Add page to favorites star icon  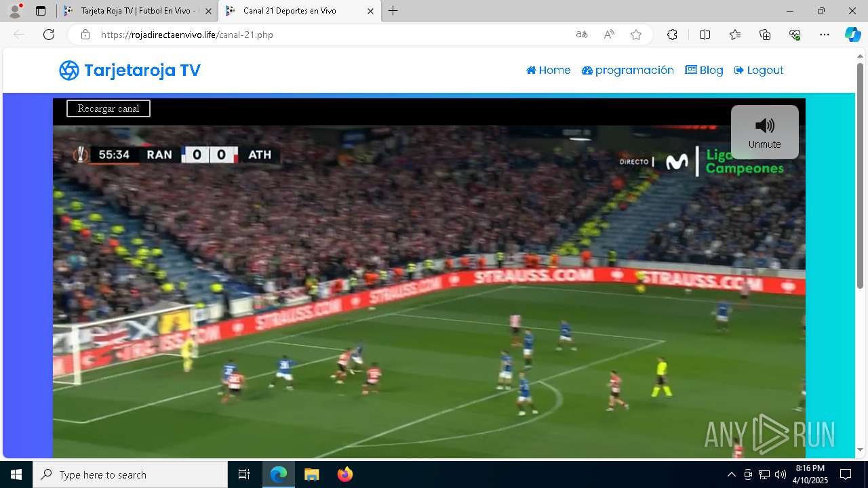click(x=636, y=35)
